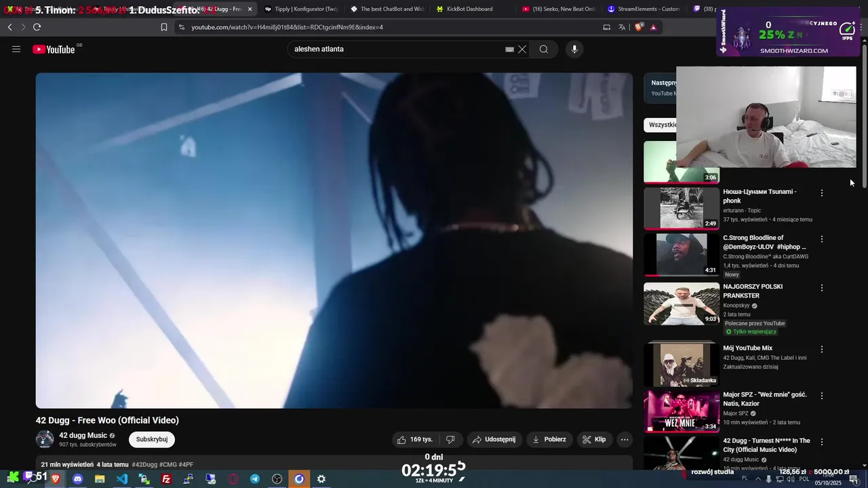Open Discord from taskbar
The image size is (868, 488).
[77, 479]
